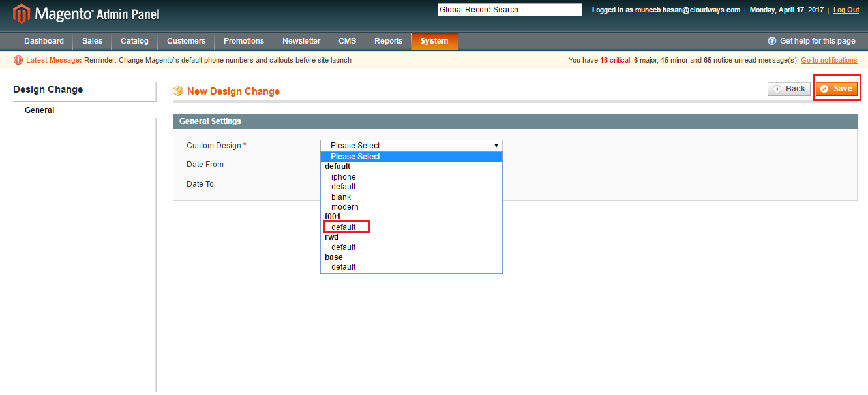The height and width of the screenshot is (395, 868).
Task: Click the Custom Design label
Action: pos(217,146)
